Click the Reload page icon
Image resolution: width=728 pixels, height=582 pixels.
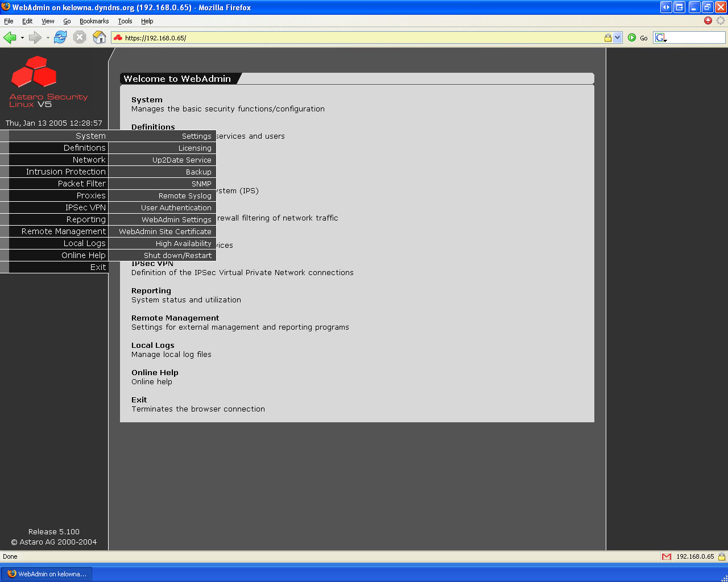pos(60,38)
